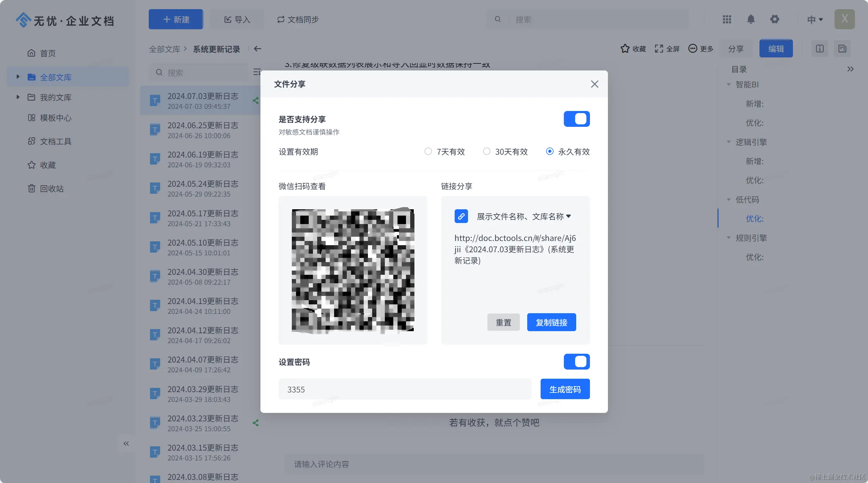Choose the 30-day validity radio option

pyautogui.click(x=487, y=151)
